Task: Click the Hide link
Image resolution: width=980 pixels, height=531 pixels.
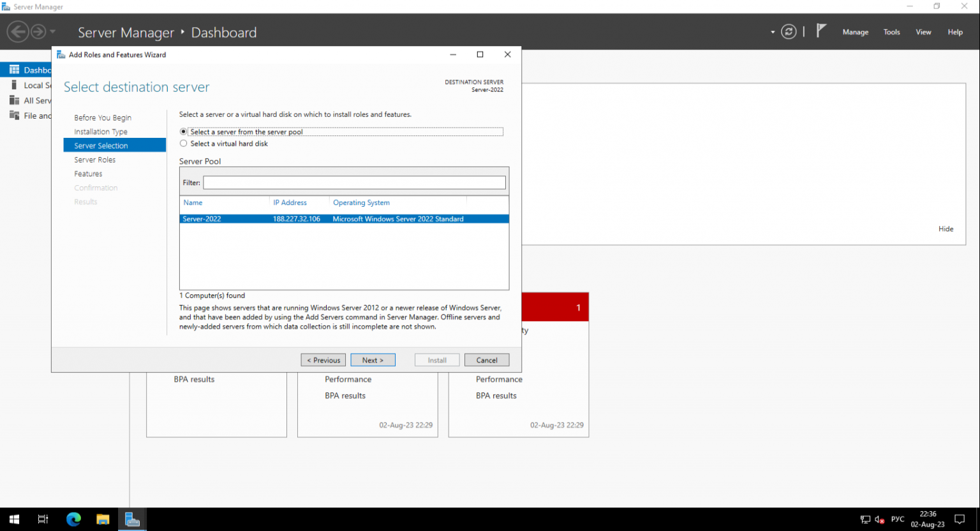Action: (946, 228)
